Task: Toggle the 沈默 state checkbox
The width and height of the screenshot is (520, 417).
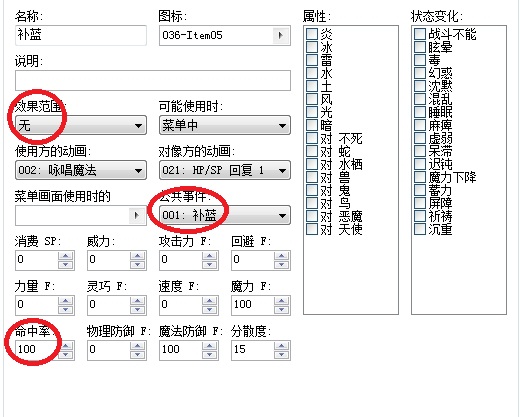Action: [420, 86]
